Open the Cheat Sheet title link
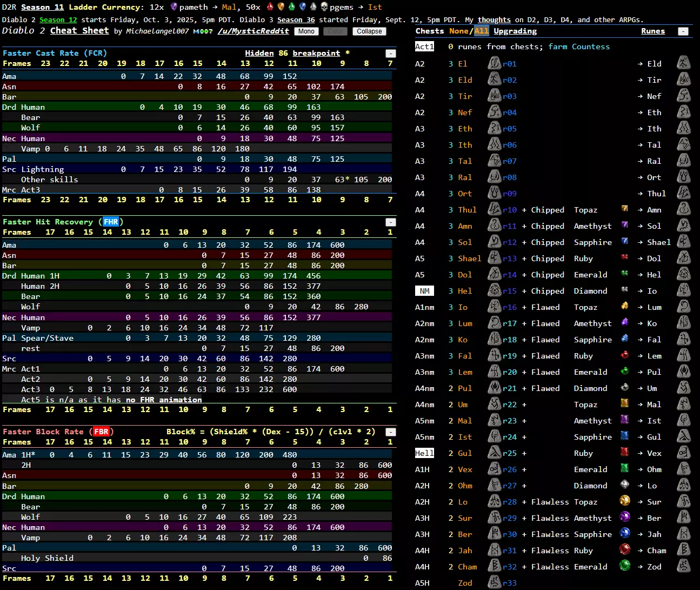Screen dimensions: 700x590 coord(79,30)
